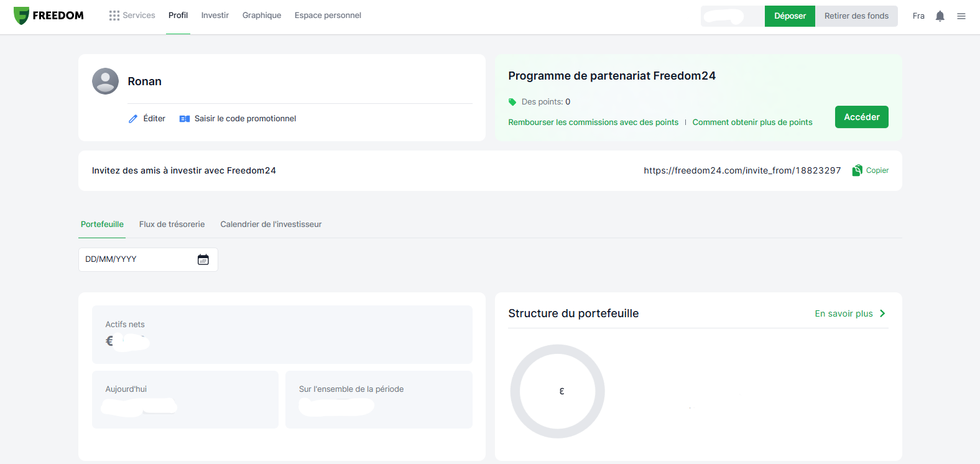980x464 pixels.
Task: Go to the Profil tab
Action: coord(178,16)
